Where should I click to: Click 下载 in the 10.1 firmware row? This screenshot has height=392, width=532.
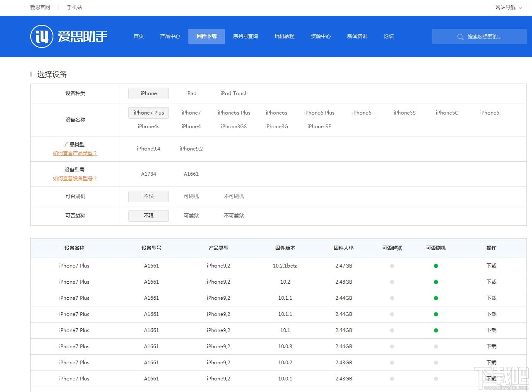[491, 330]
